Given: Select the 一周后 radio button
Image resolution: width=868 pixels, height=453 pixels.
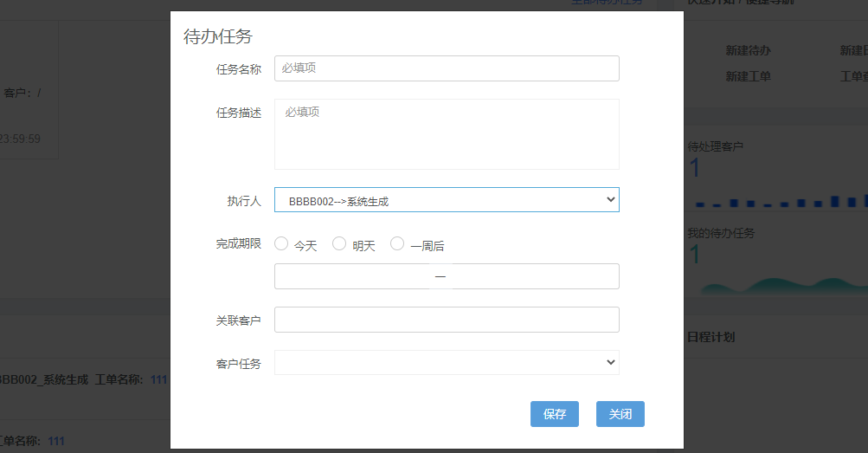Looking at the screenshot, I should click(x=397, y=243).
